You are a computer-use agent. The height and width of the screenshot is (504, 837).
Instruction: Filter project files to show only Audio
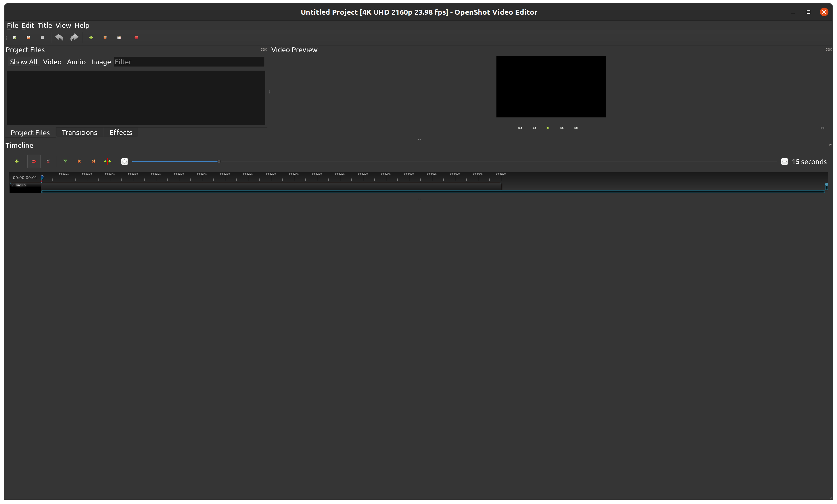click(x=76, y=62)
